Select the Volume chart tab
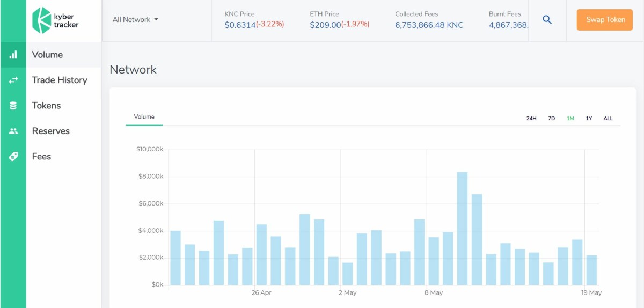 coord(144,117)
